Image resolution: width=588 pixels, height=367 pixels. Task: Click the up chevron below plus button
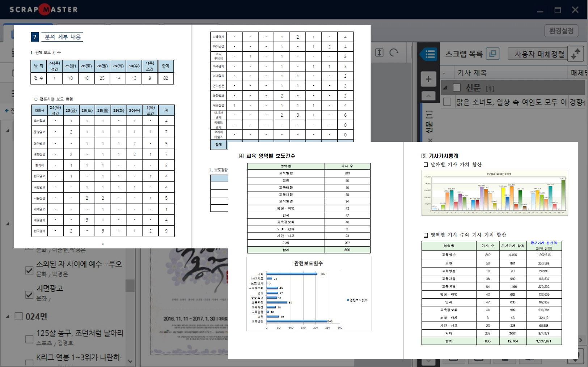point(428,96)
